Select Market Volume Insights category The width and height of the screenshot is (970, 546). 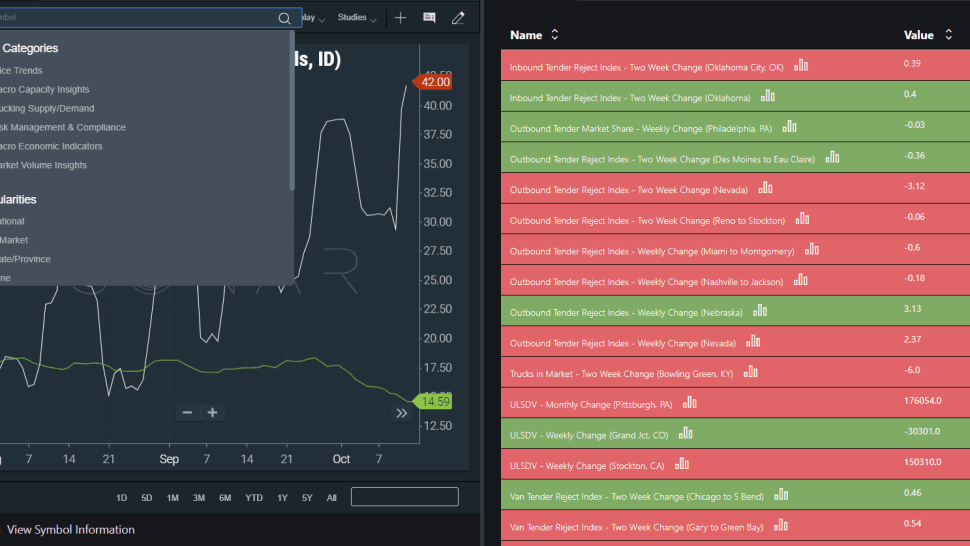point(43,165)
